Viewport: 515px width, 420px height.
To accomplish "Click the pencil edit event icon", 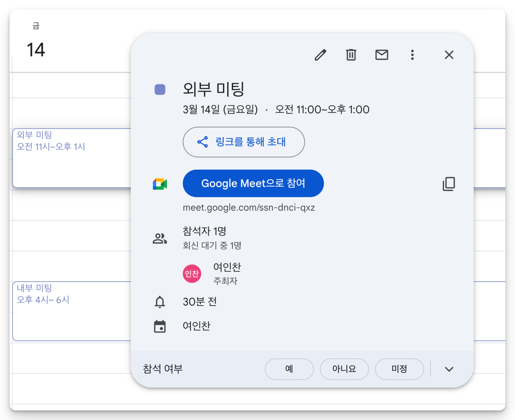I will (320, 55).
